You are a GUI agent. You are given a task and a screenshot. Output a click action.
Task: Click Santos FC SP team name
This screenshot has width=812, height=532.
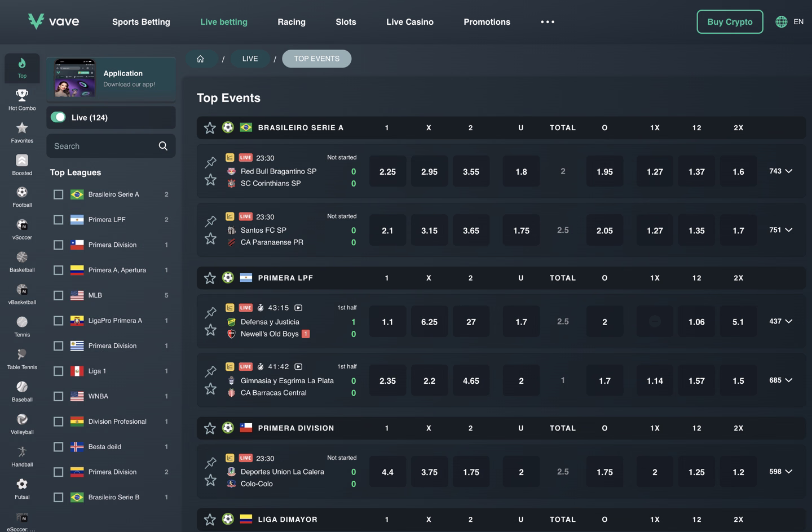[263, 230]
